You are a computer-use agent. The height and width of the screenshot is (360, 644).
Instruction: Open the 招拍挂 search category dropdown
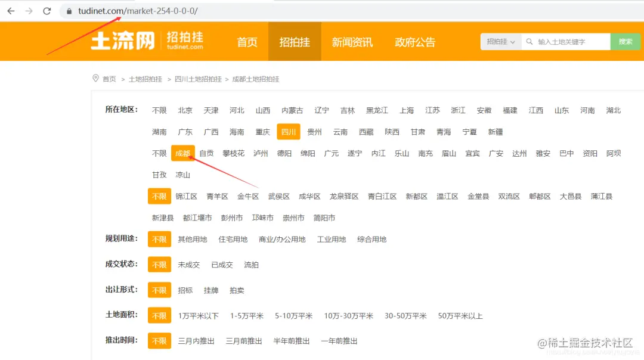coord(500,42)
